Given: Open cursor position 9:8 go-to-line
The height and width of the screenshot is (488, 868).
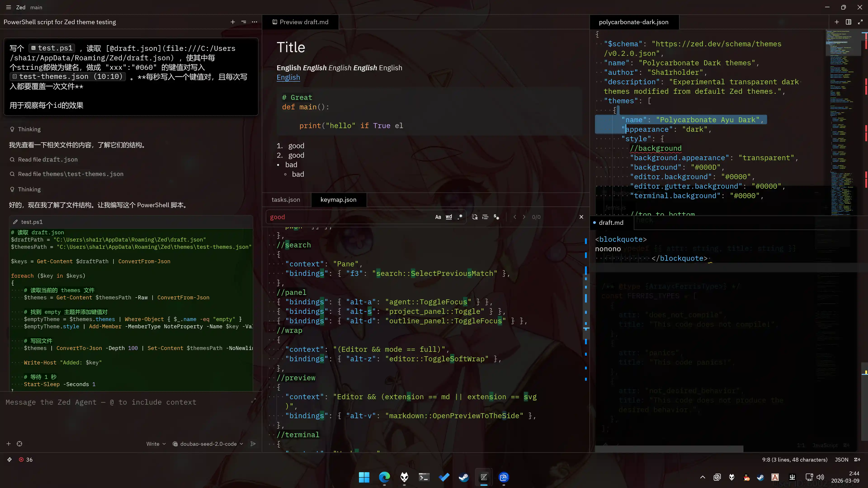Looking at the screenshot, I should coord(795,460).
